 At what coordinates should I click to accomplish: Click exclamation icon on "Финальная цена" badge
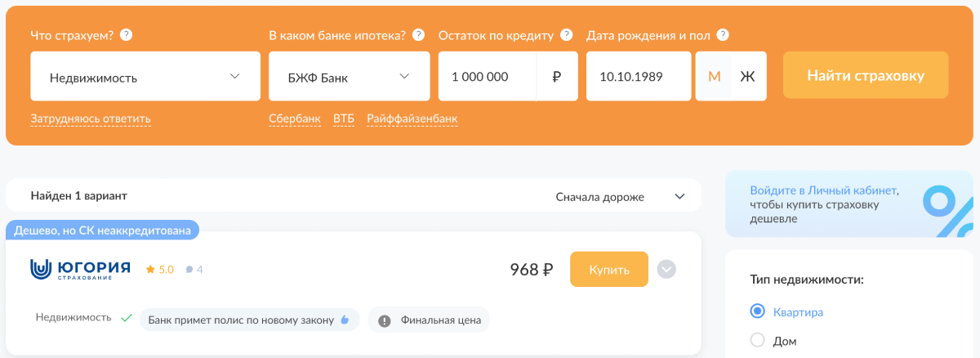[385, 320]
